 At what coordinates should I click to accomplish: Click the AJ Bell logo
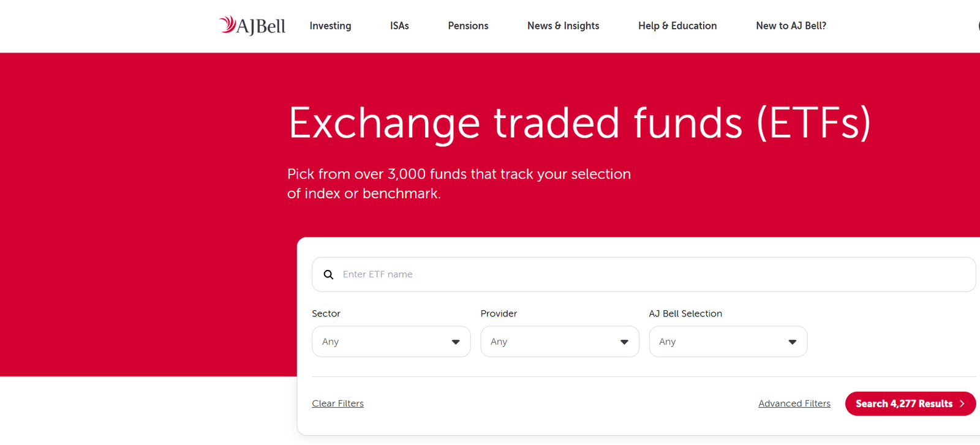click(x=251, y=25)
